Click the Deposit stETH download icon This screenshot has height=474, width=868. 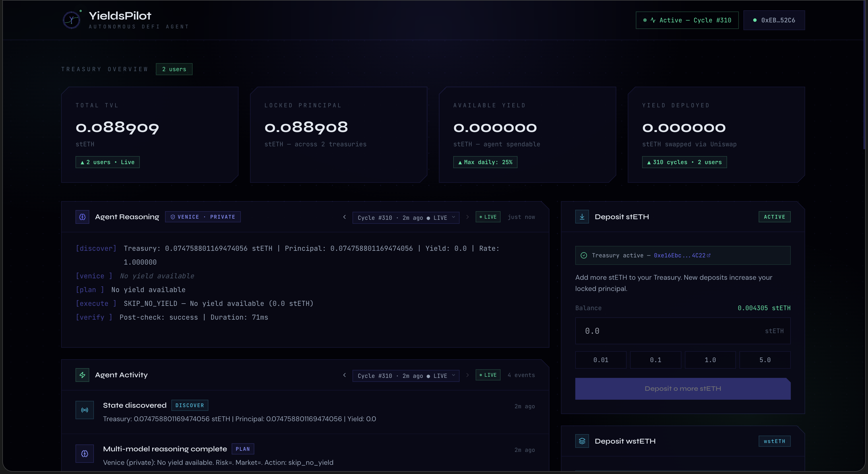coord(582,217)
